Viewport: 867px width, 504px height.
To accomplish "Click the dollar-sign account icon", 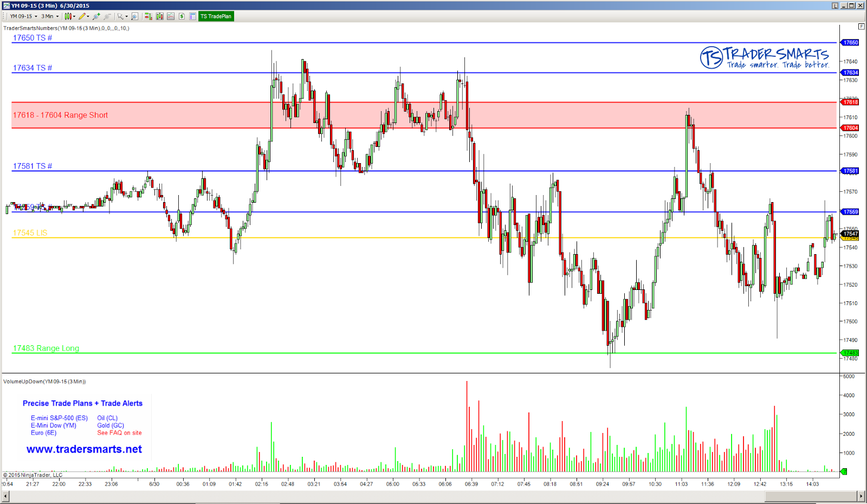I will tap(182, 16).
